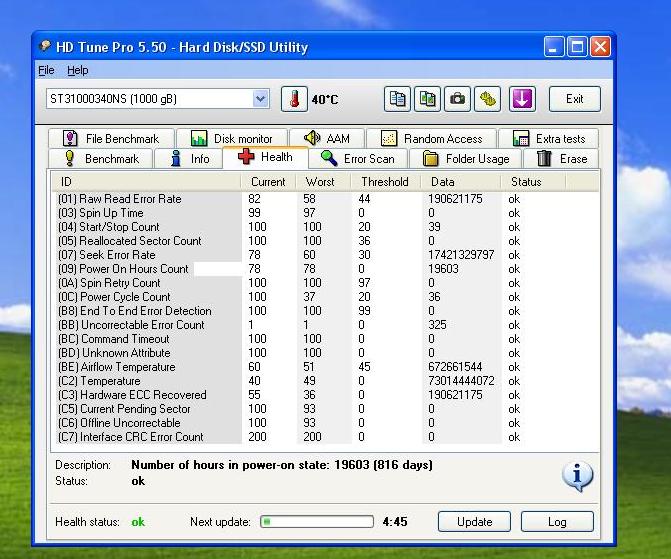Select the (BD) Unknown Attribute row
The width and height of the screenshot is (671, 559).
tap(325, 353)
